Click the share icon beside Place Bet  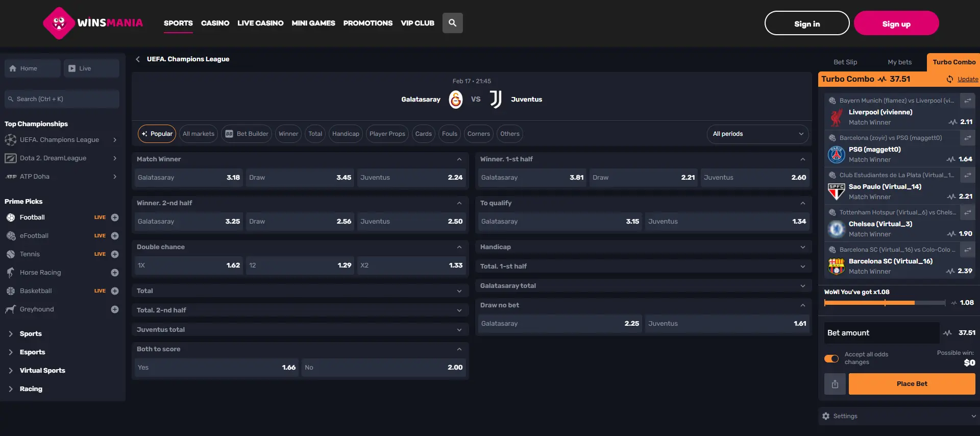pos(835,384)
